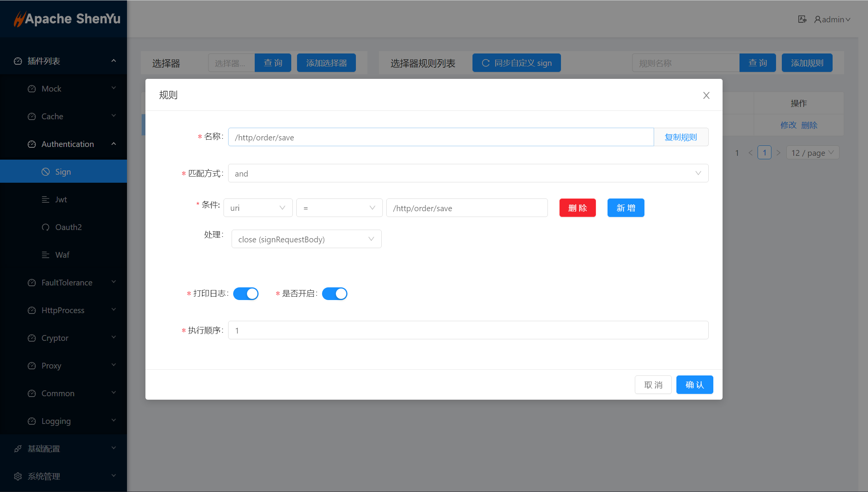This screenshot has width=868, height=492.
Task: Click the language switch icon near admin
Action: (802, 19)
